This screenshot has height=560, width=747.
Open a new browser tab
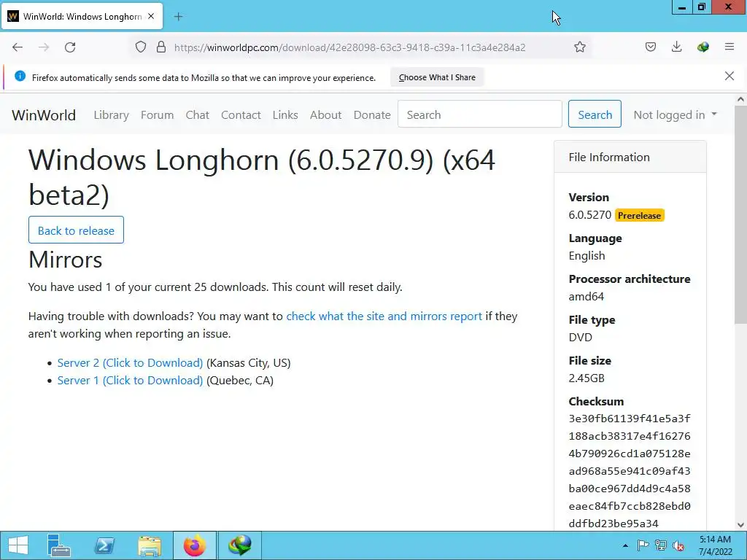(x=178, y=17)
